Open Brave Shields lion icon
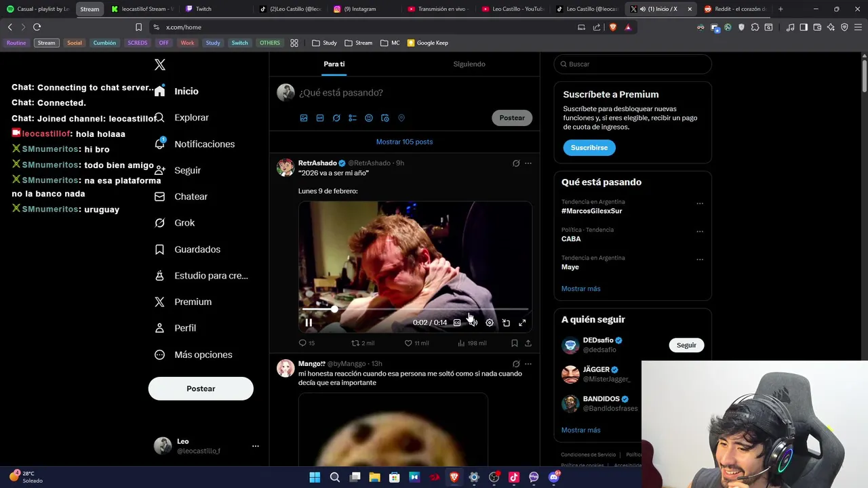The image size is (868, 488). 613,27
